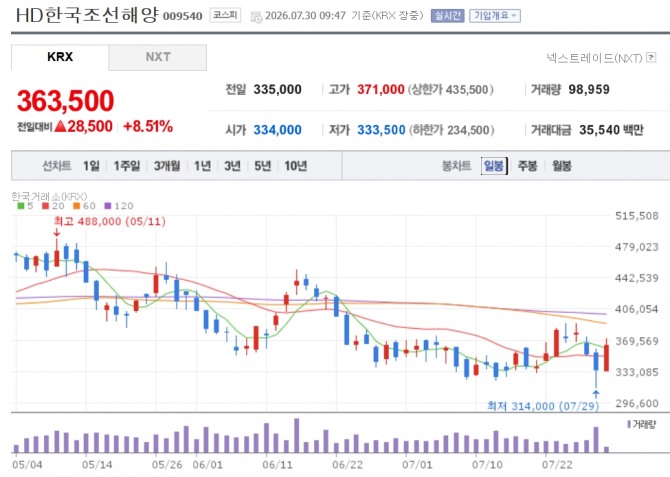The width and height of the screenshot is (670, 477).
Task: Click the 선차트 label
Action: point(56,166)
